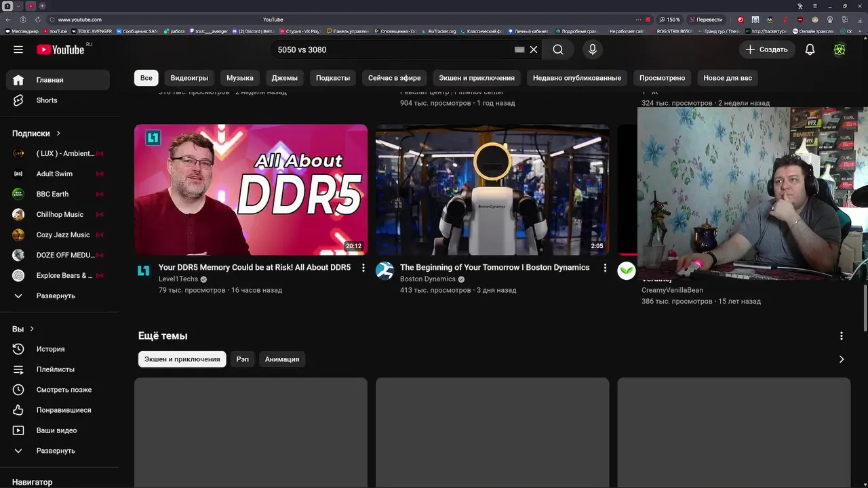Viewport: 868px width, 488px height.
Task: Click the magnifier search button
Action: (x=557, y=49)
